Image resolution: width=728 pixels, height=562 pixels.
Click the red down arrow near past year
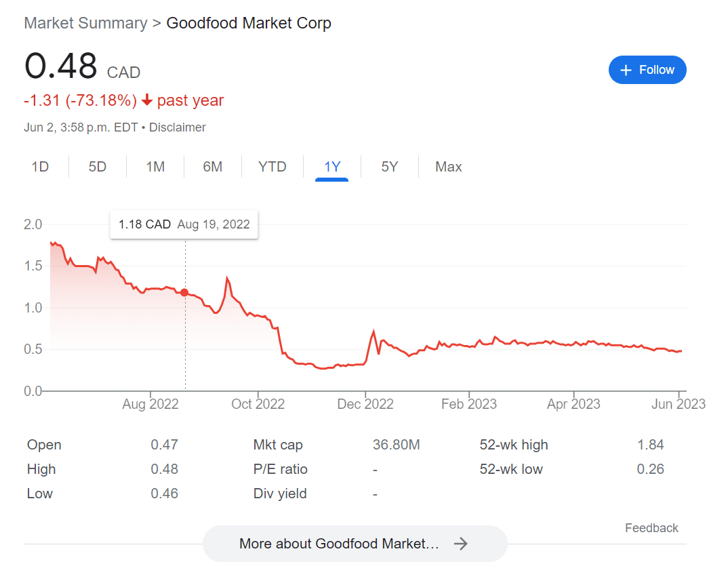pyautogui.click(x=147, y=101)
